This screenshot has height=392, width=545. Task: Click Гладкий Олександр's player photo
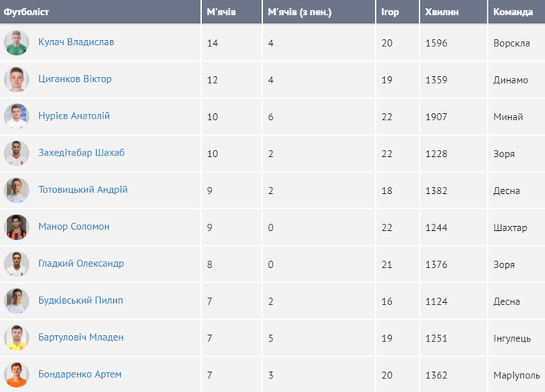[16, 264]
